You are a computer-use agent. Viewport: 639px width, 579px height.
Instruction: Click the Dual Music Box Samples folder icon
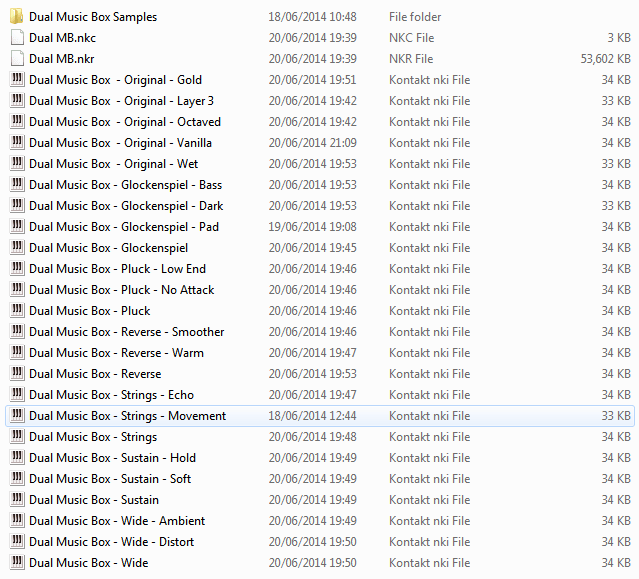click(17, 17)
